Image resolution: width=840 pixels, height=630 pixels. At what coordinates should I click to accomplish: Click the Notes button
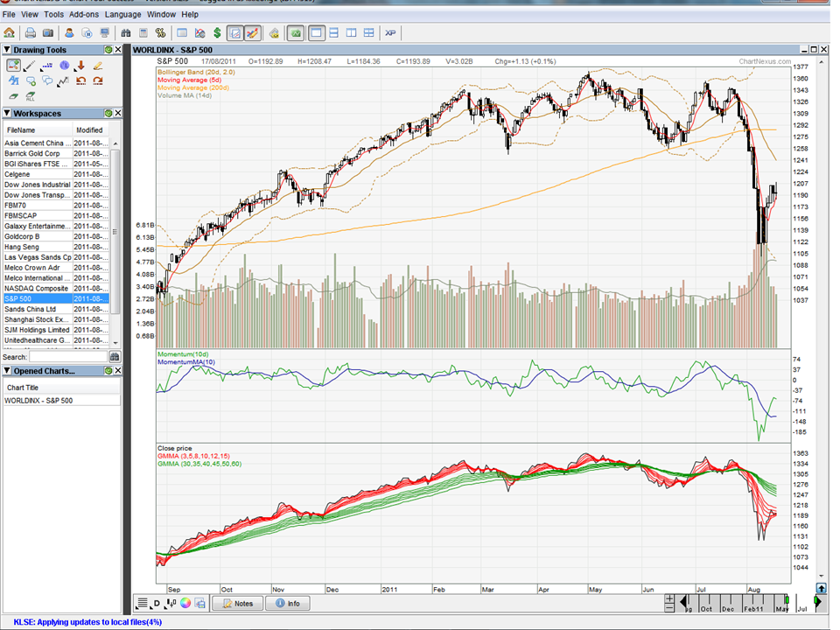237,603
